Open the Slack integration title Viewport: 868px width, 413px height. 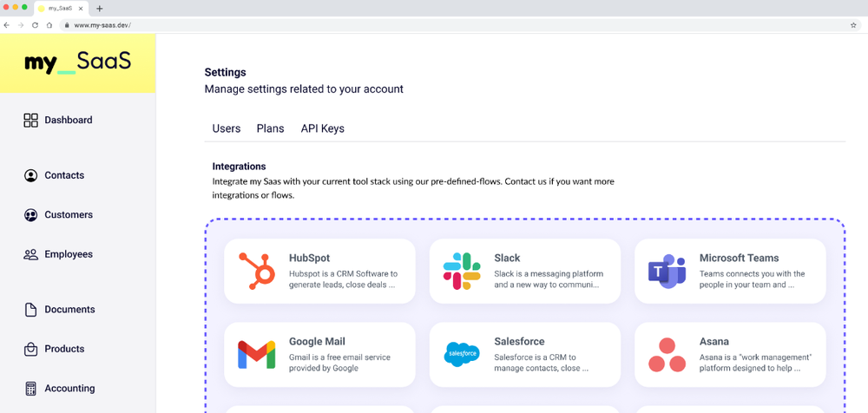507,258
